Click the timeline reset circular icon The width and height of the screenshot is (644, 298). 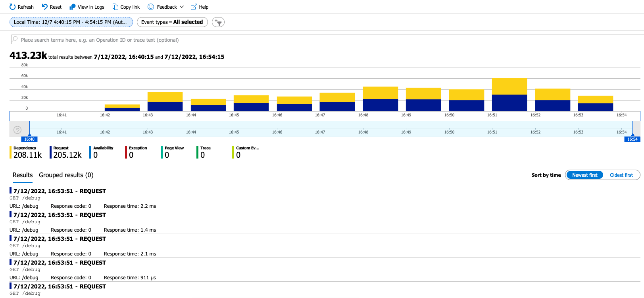pos(17,130)
